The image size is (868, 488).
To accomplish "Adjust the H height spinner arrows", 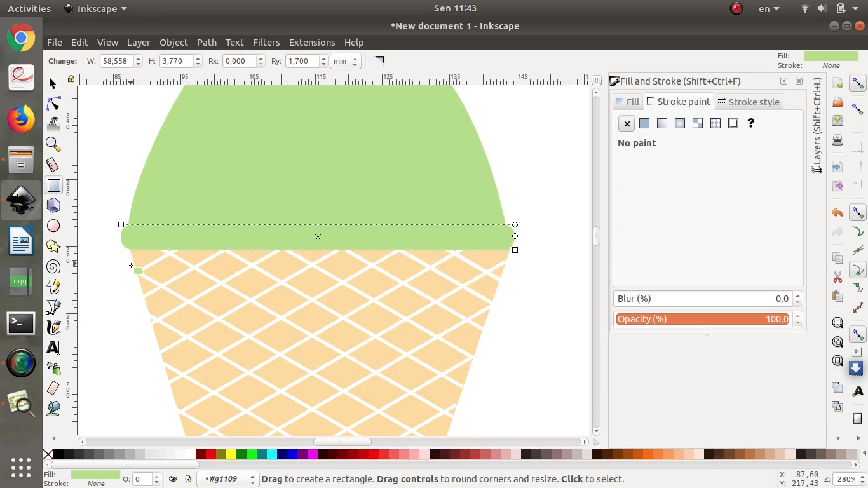I will (198, 61).
